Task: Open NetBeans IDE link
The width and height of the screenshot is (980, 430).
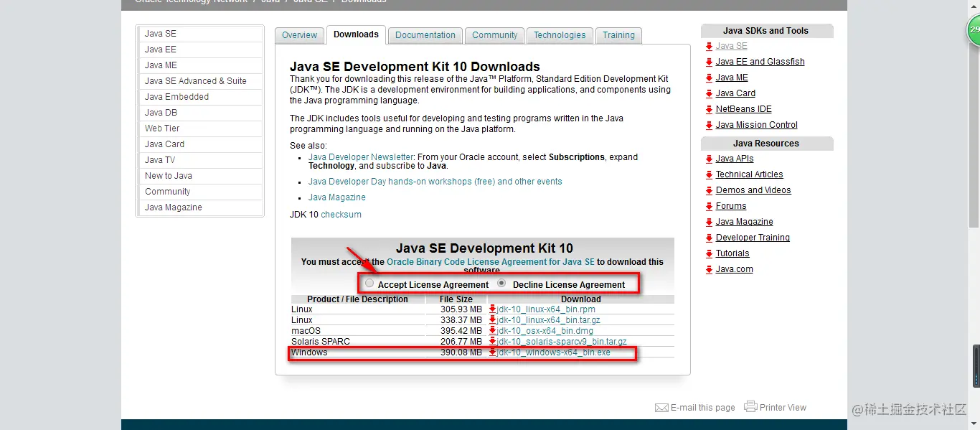Action: pyautogui.click(x=743, y=109)
